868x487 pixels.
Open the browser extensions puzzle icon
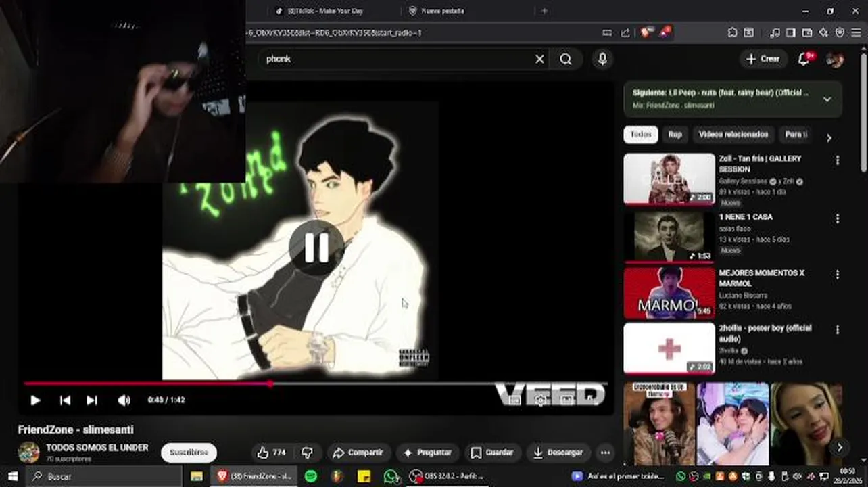(x=732, y=32)
